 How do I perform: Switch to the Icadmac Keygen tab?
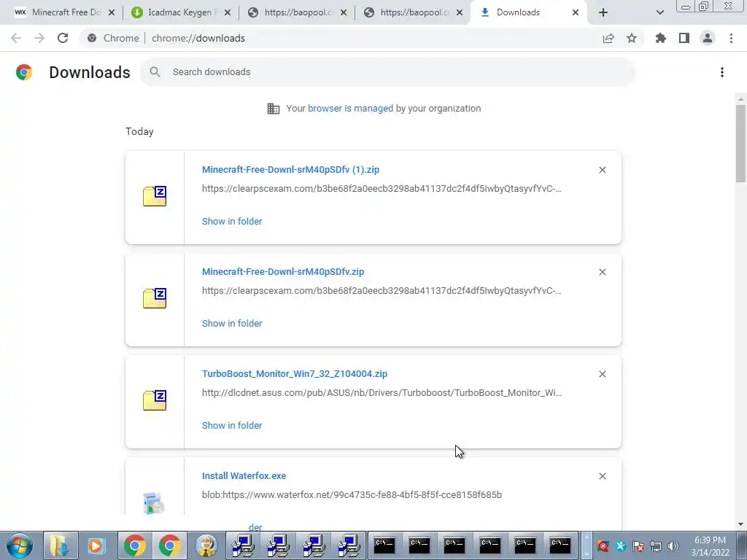180,12
